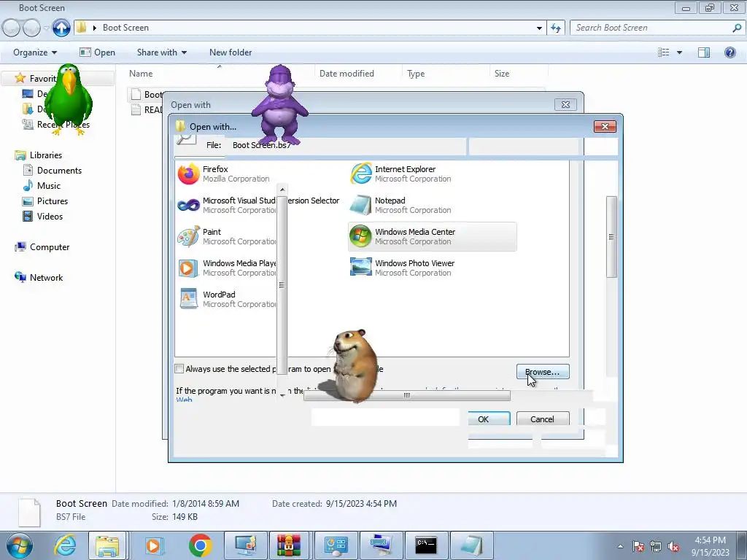Screen dimensions: 747x560
Task: Close the front Open with... dialog
Action: pyautogui.click(x=605, y=126)
